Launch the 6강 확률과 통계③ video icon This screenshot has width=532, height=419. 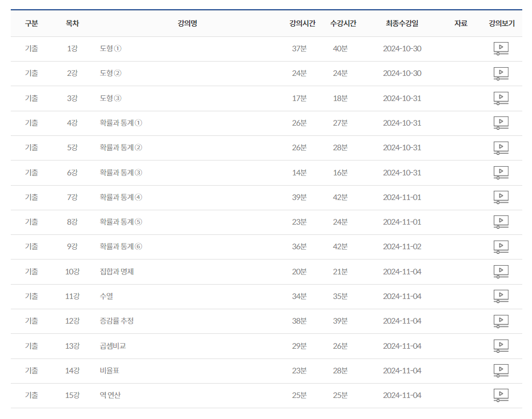click(x=501, y=172)
